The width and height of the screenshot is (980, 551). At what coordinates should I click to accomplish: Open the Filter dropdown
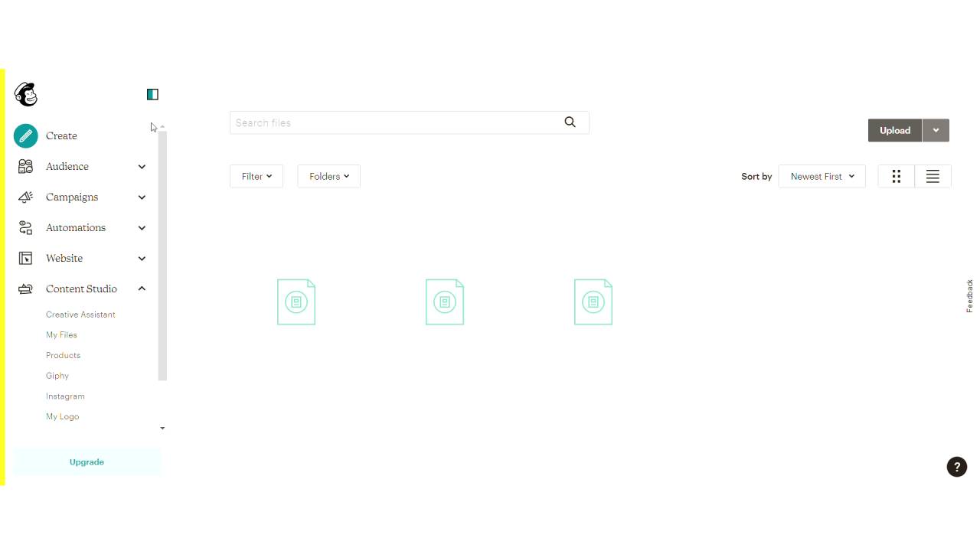point(256,176)
